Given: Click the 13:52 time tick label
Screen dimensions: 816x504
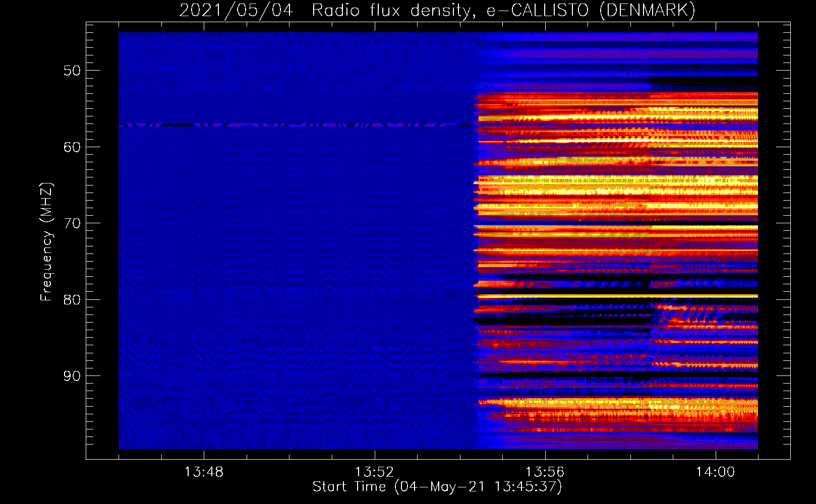Looking at the screenshot, I should point(374,472).
